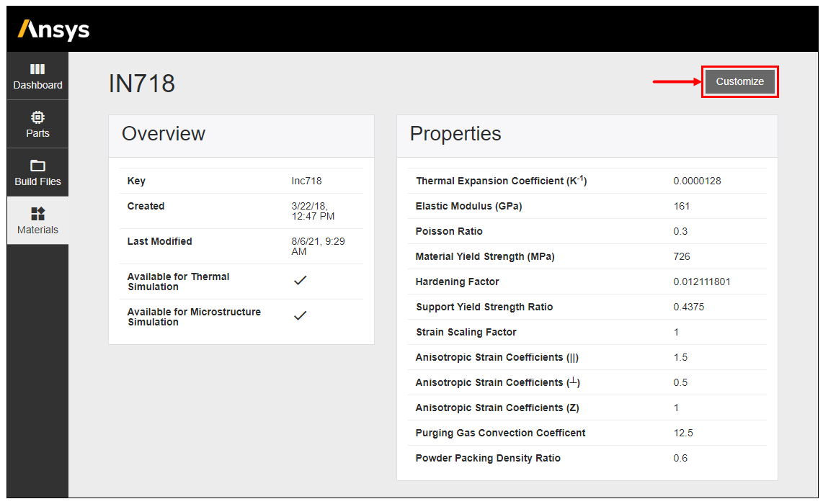Viewport: 823px width, 504px height.
Task: Expand the Properties section header
Action: pyautogui.click(x=455, y=134)
